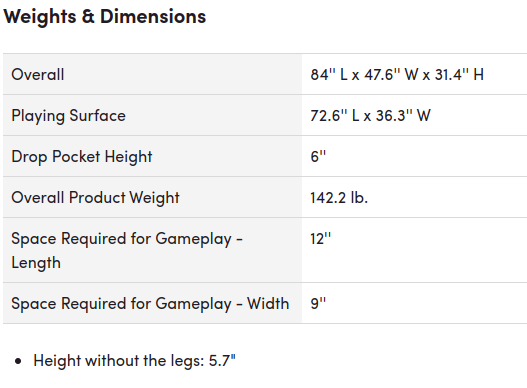Select the Overall Product Weight label

[95, 198]
